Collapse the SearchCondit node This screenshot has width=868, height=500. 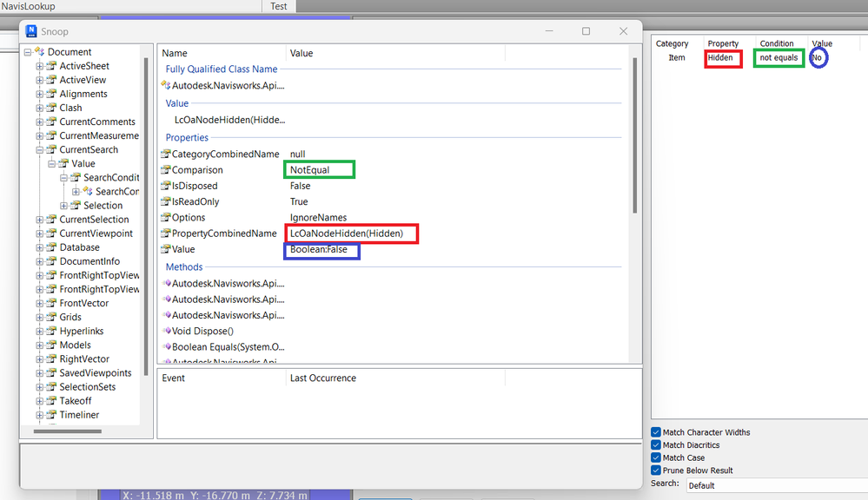point(63,178)
